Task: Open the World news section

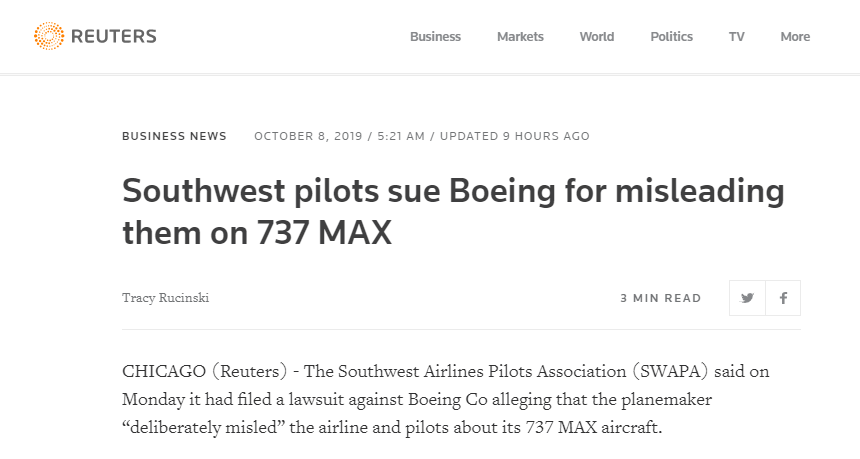Action: click(597, 37)
